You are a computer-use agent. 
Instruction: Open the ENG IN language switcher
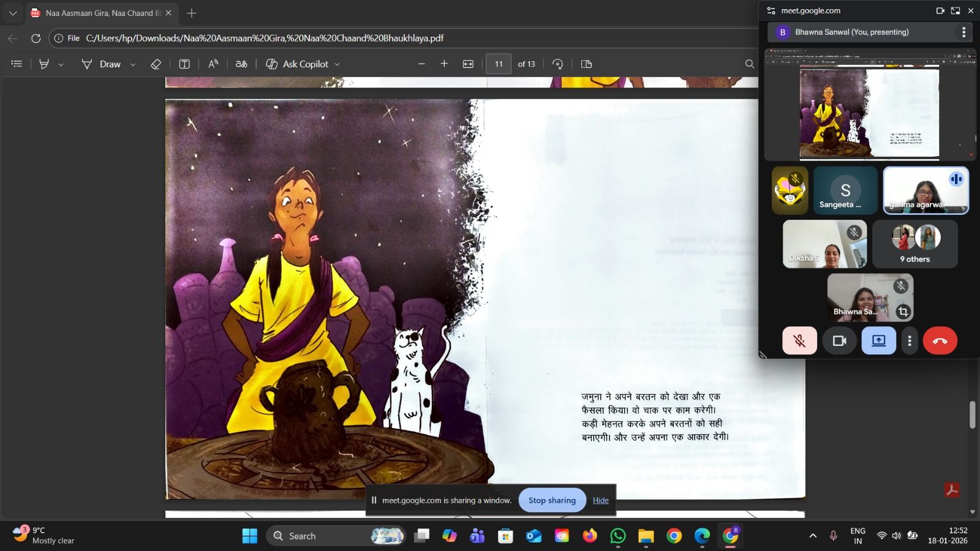point(858,536)
